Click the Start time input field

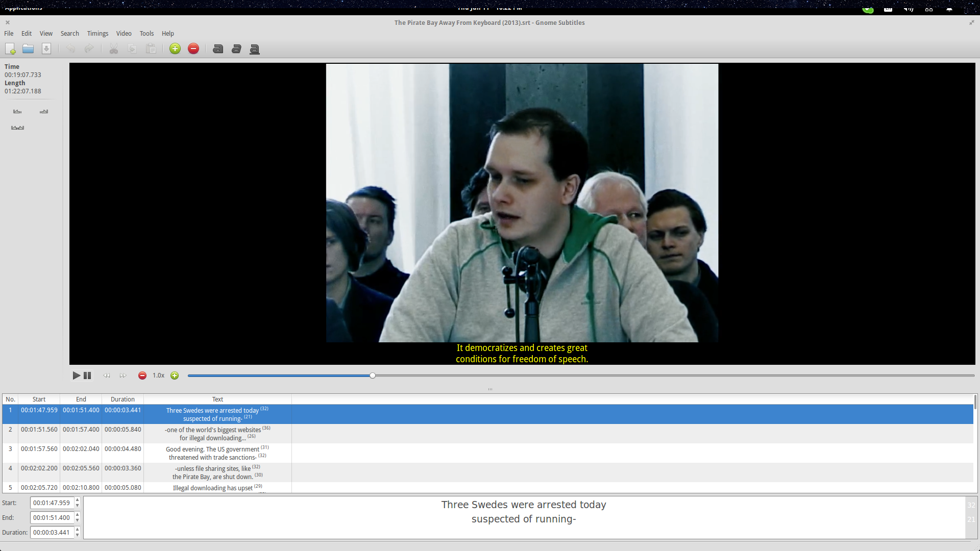(52, 503)
